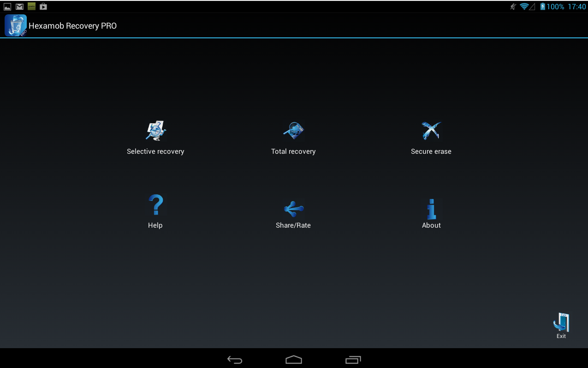Tap the Android home button
Image resolution: width=588 pixels, height=368 pixels.
(294, 360)
